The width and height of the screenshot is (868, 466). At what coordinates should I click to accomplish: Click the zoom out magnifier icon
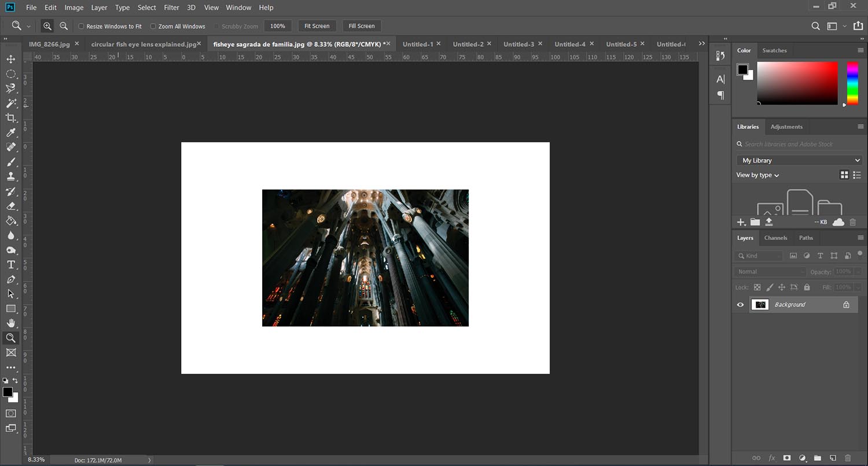click(64, 26)
